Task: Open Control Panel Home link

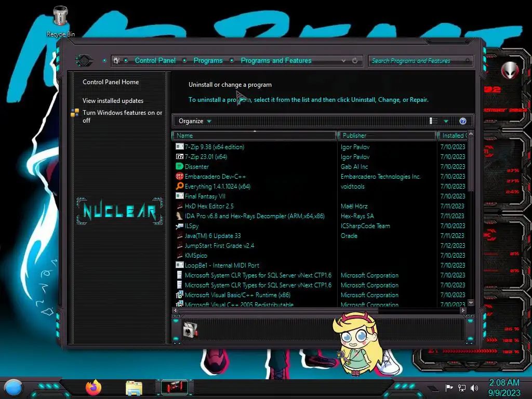Action: pyautogui.click(x=111, y=82)
